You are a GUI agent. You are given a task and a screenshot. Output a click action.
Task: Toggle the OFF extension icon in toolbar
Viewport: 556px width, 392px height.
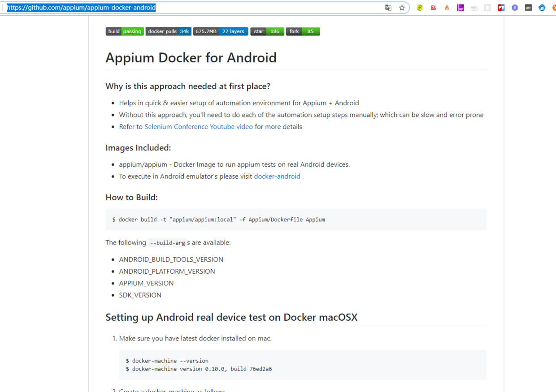pyautogui.click(x=528, y=8)
